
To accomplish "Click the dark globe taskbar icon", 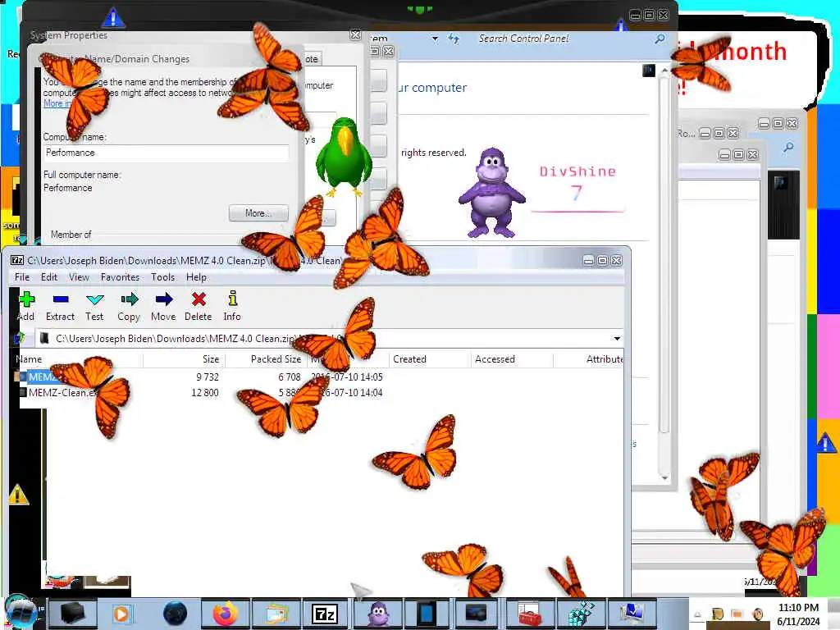I will click(x=176, y=614).
